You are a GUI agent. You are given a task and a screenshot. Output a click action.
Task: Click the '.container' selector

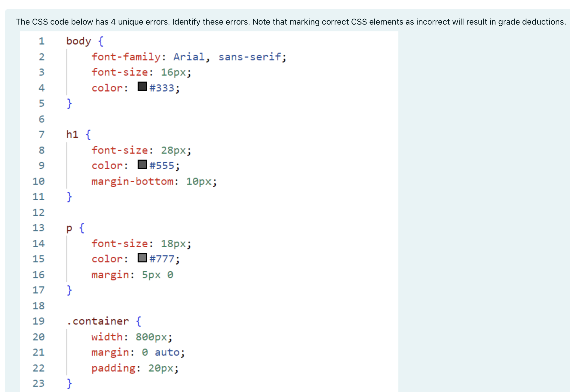[x=98, y=321]
